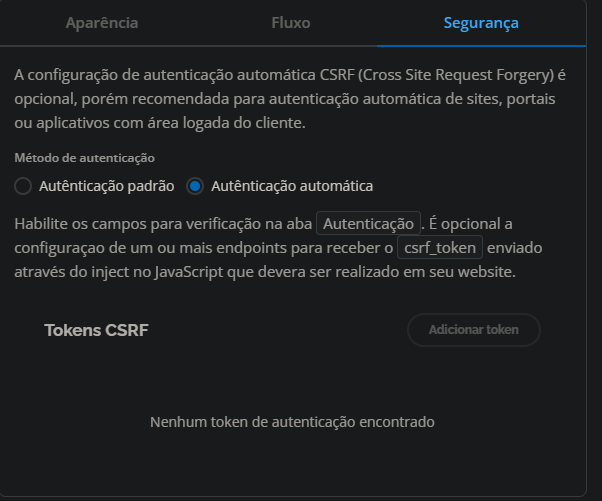This screenshot has height=501, width=602.
Task: Click the "csrf_token" code tag
Action: [440, 247]
